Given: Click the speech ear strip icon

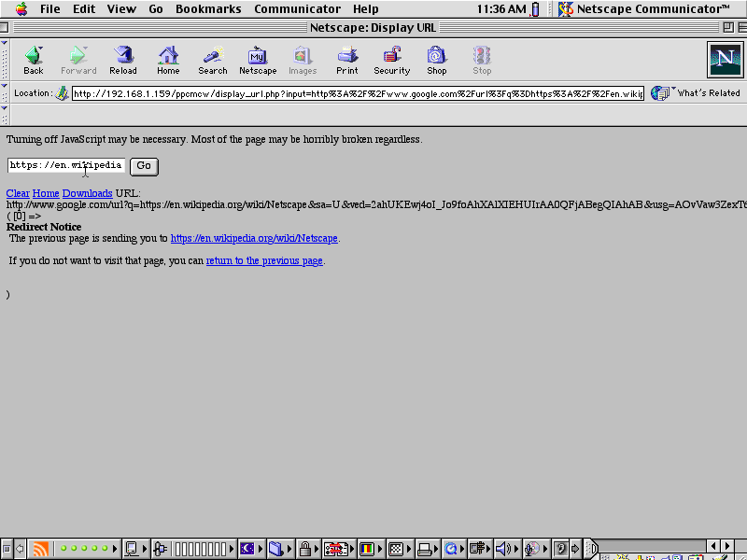Looking at the screenshot, I should click(x=562, y=549).
